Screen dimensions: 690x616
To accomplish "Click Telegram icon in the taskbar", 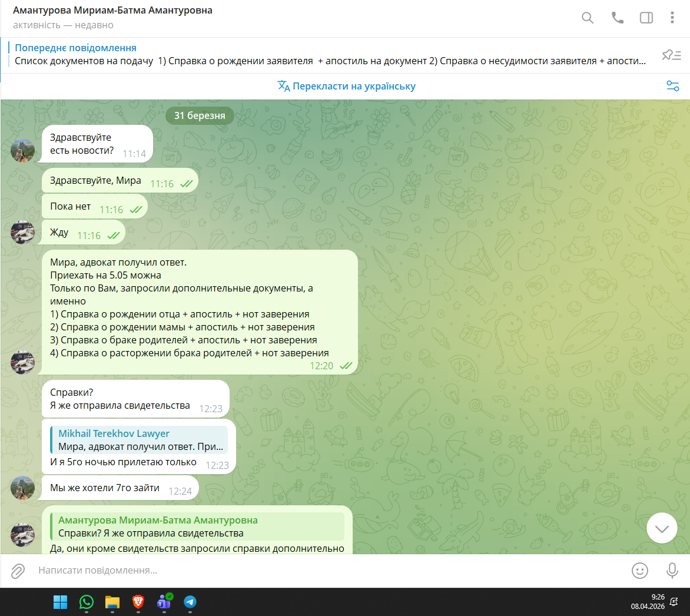I will pos(190,602).
